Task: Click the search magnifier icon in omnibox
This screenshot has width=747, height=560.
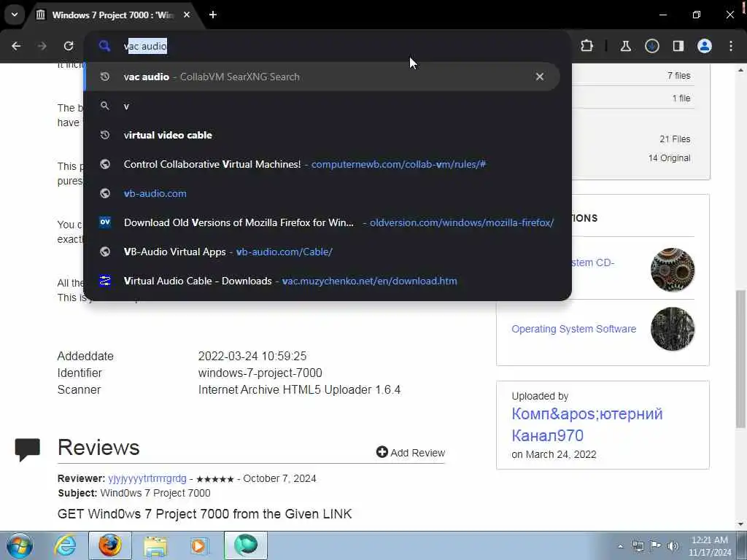Action: [105, 46]
